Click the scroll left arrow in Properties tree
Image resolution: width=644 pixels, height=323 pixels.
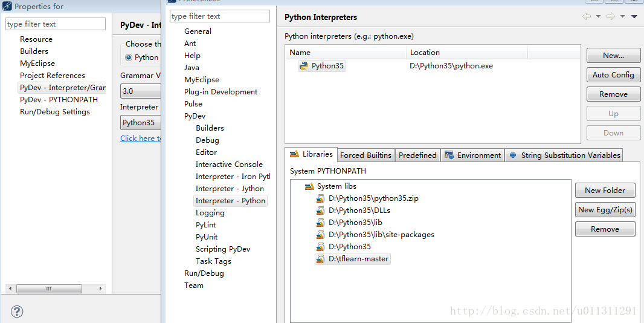tap(10, 289)
